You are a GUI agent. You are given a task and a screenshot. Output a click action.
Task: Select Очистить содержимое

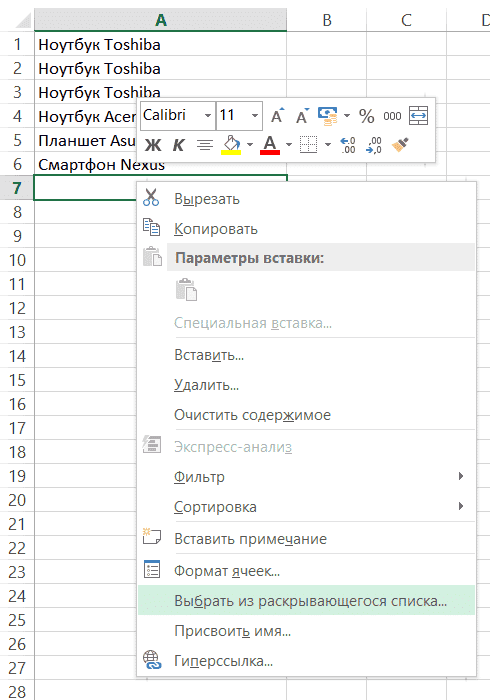tap(306, 415)
